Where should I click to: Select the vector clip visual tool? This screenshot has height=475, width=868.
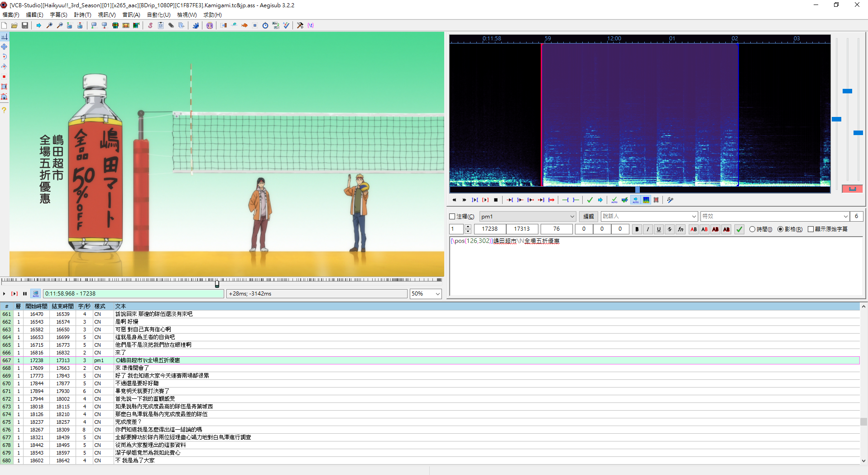(x=4, y=97)
